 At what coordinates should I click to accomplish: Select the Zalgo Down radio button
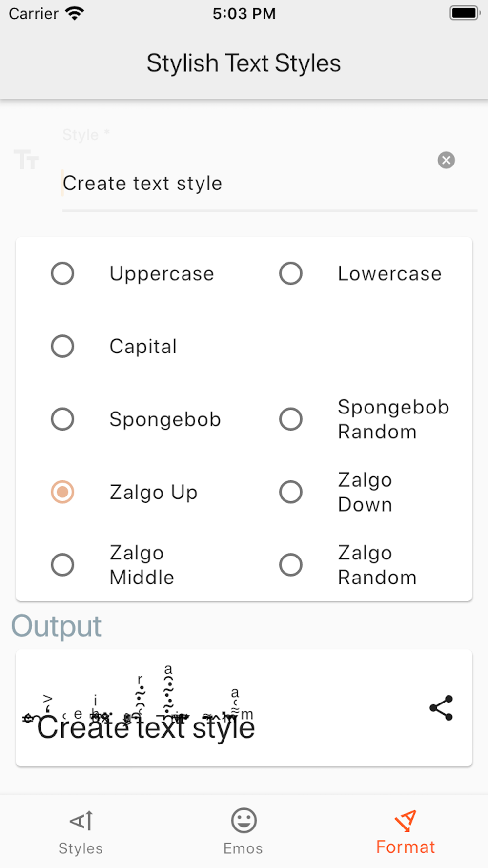(291, 492)
